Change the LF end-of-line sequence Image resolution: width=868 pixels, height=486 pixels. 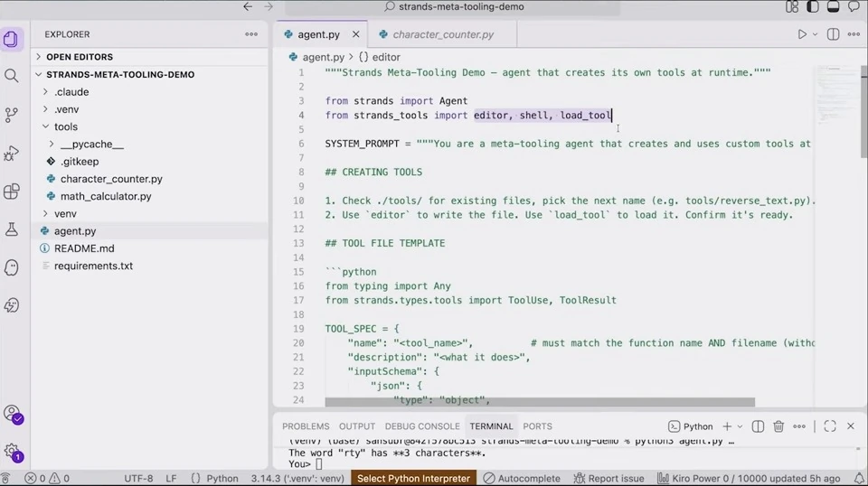coord(171,478)
